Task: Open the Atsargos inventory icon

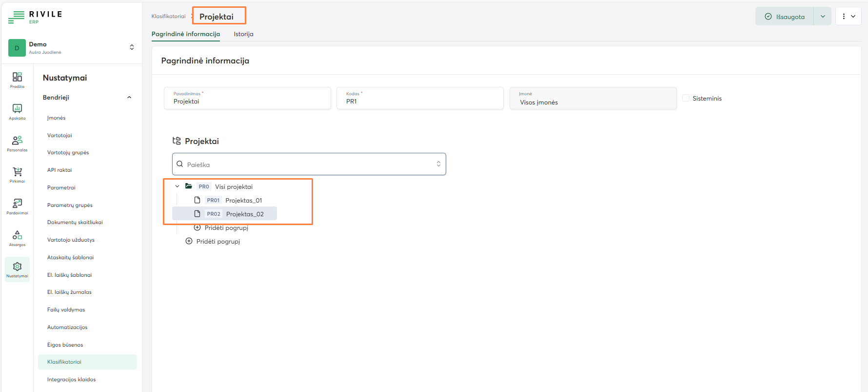Action: (x=17, y=238)
